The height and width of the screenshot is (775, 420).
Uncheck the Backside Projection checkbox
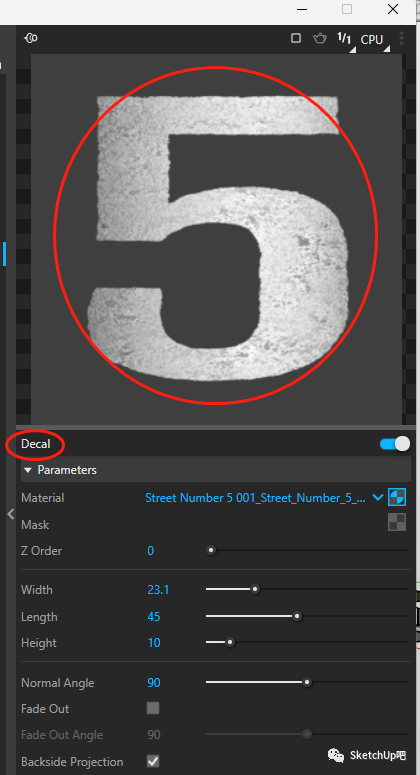(153, 761)
